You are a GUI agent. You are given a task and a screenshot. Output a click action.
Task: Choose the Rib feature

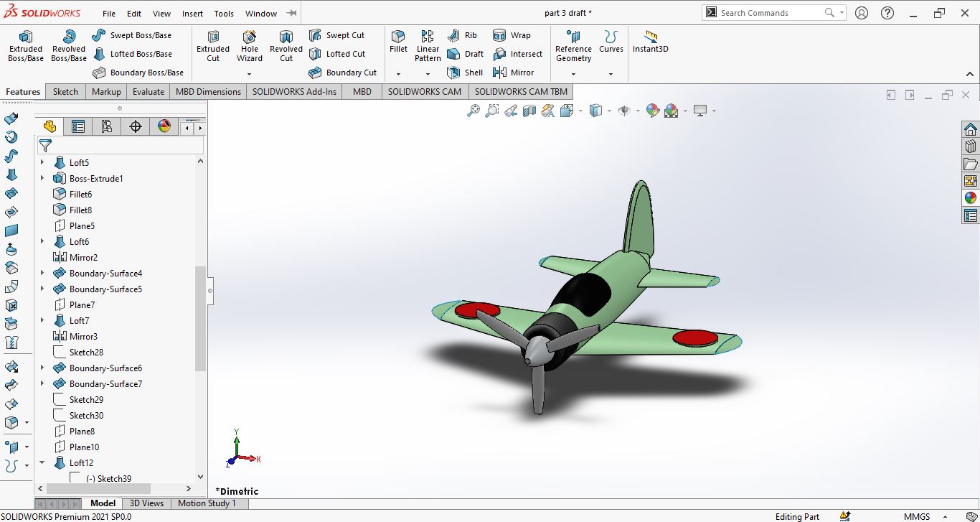coord(462,35)
